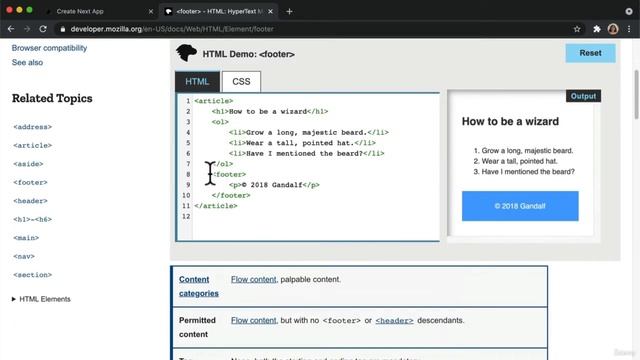Open the Content categories link

[x=199, y=286]
